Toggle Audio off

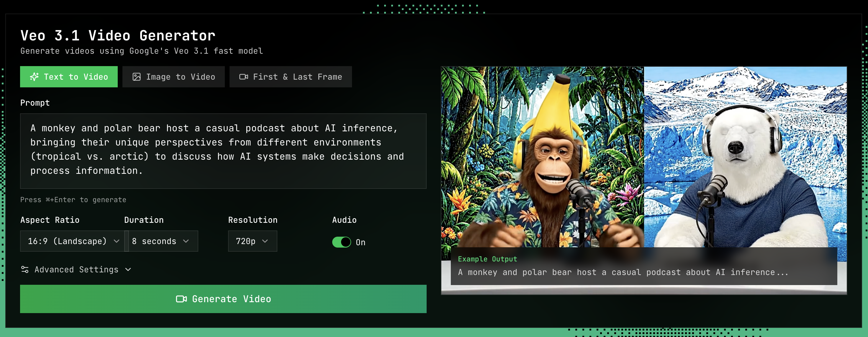pyautogui.click(x=342, y=242)
